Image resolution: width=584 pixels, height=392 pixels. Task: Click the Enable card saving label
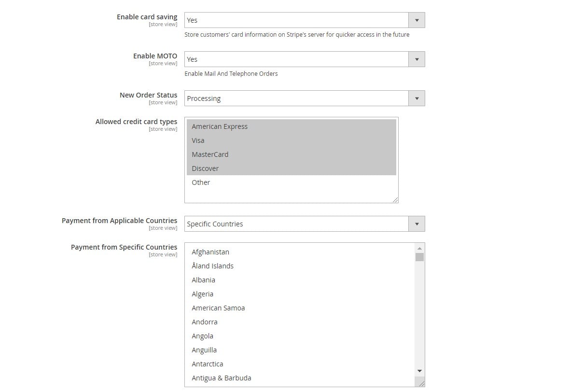click(147, 17)
